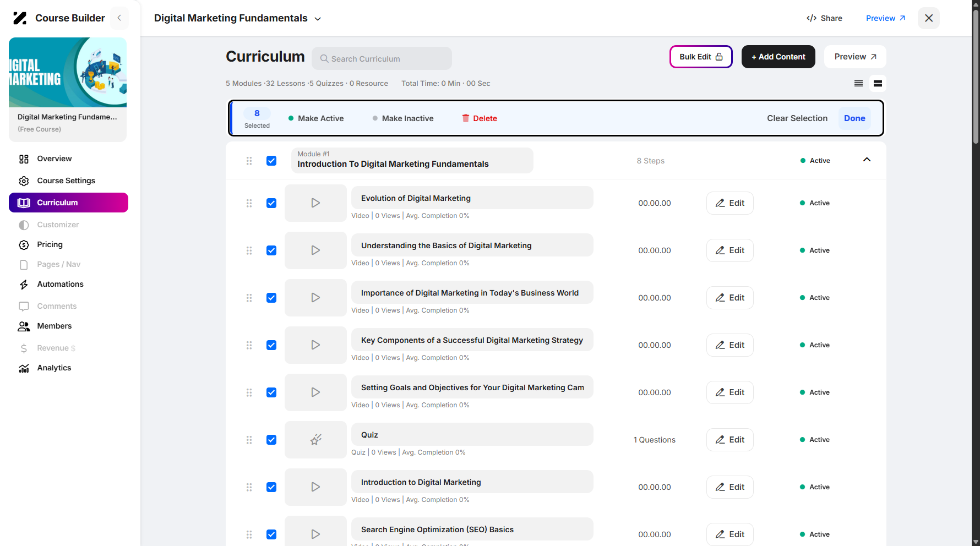Click the Pricing dollar-circle icon

(24, 245)
